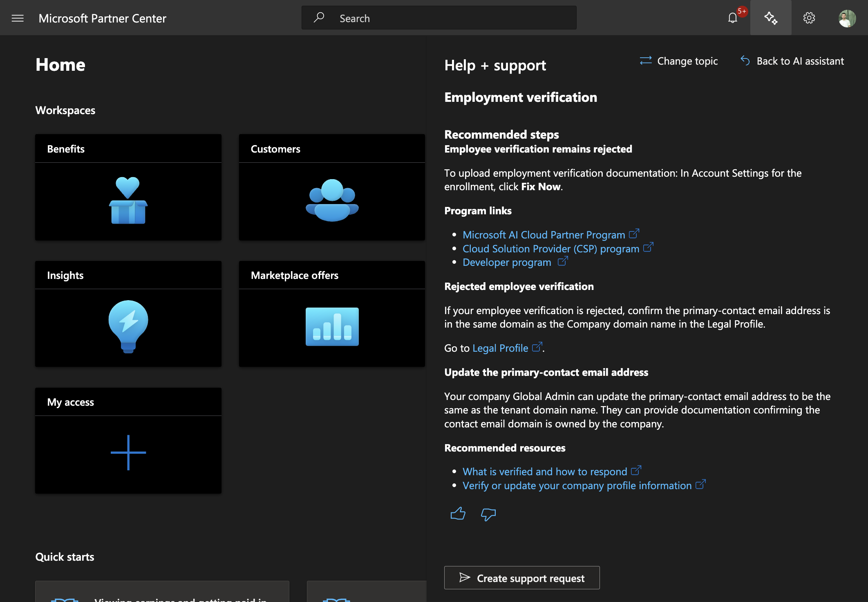Open What is verified and how to respond

545,472
